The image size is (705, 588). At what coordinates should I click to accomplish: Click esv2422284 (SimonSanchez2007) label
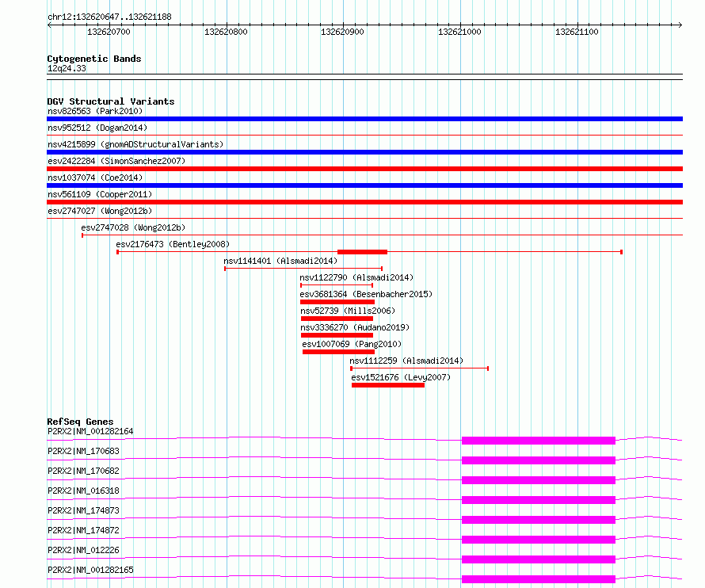116,161
